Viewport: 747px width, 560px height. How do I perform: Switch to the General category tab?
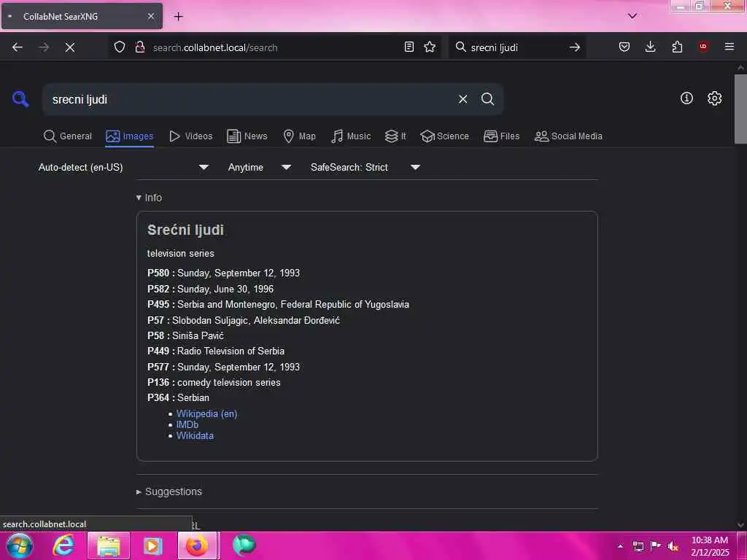click(x=68, y=136)
